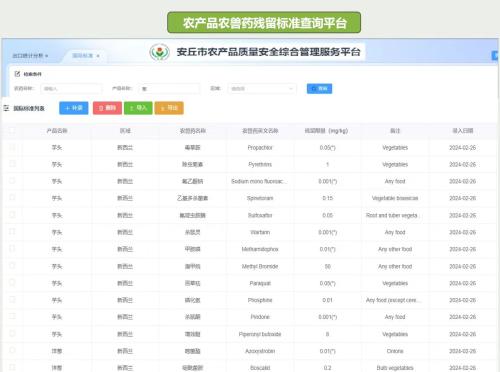Check the Pindone row checkbox
Screen dimensions: 500x372
(12, 316)
